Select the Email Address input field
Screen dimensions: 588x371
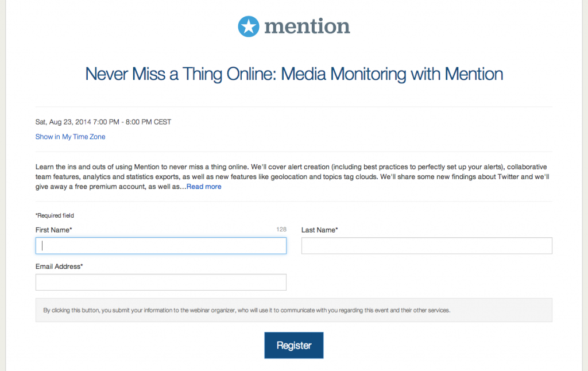(161, 282)
